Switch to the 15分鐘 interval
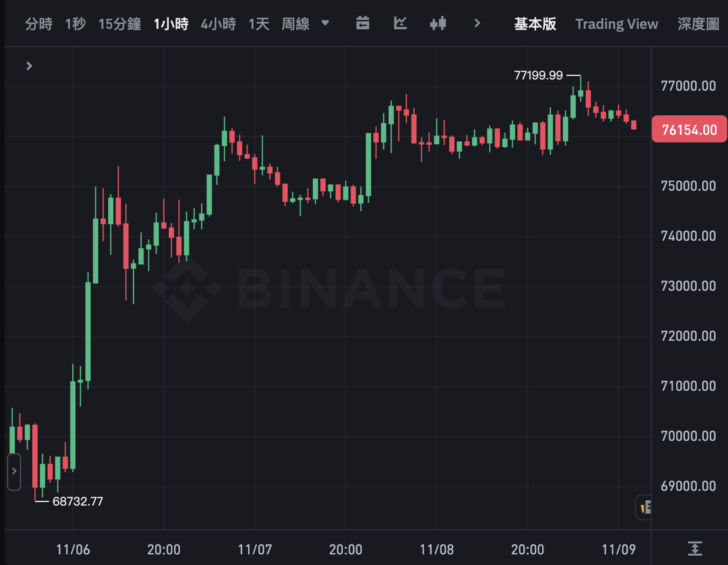This screenshot has height=565, width=728. point(120,24)
